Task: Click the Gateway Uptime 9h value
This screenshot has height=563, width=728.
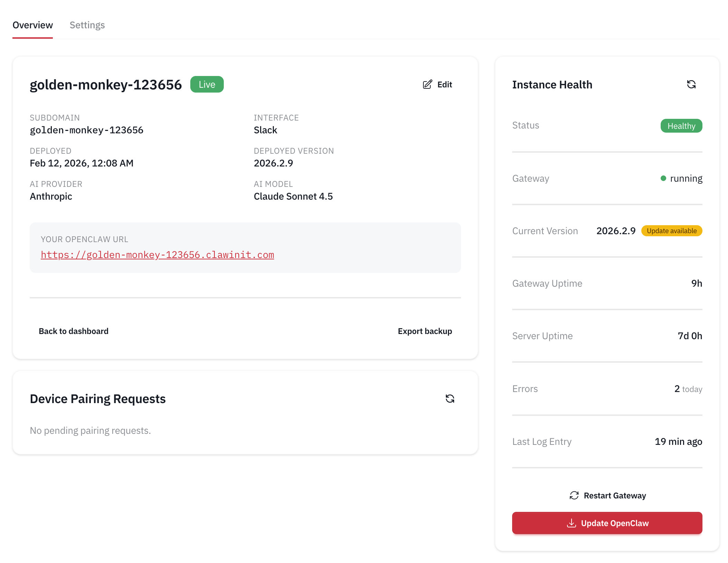Action: (x=697, y=283)
